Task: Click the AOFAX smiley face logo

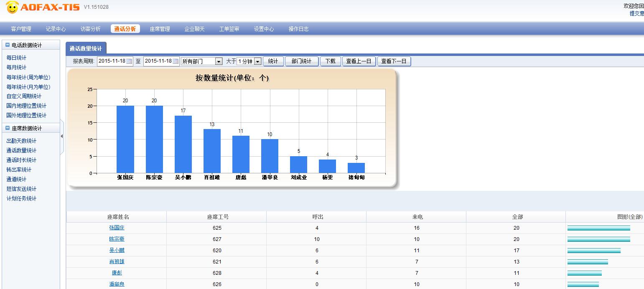Action: (12, 7)
